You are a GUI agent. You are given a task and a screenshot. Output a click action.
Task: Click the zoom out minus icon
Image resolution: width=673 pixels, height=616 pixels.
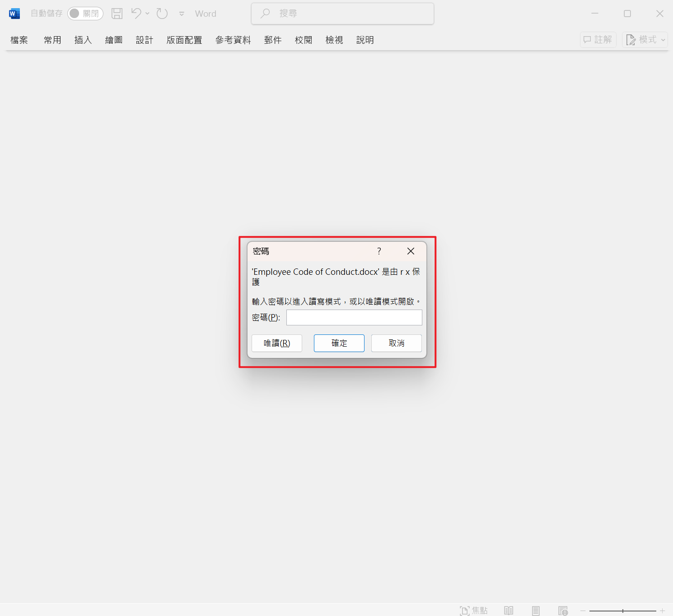tap(583, 611)
